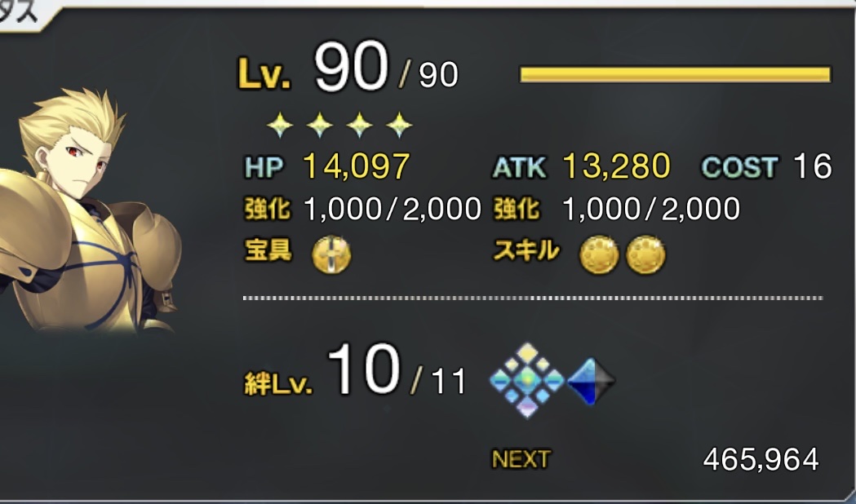Select the second skill gold coin
The width and height of the screenshot is (856, 504).
(x=645, y=254)
